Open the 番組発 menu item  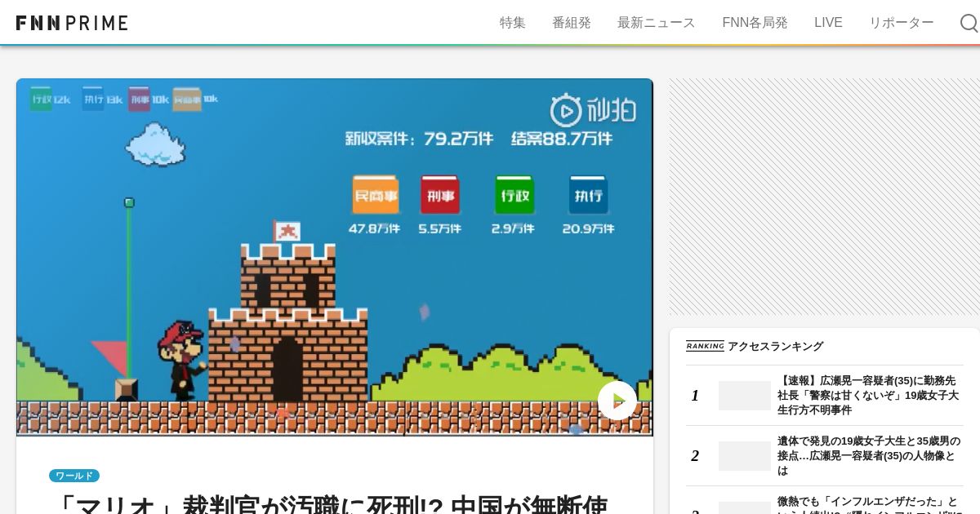click(x=572, y=23)
